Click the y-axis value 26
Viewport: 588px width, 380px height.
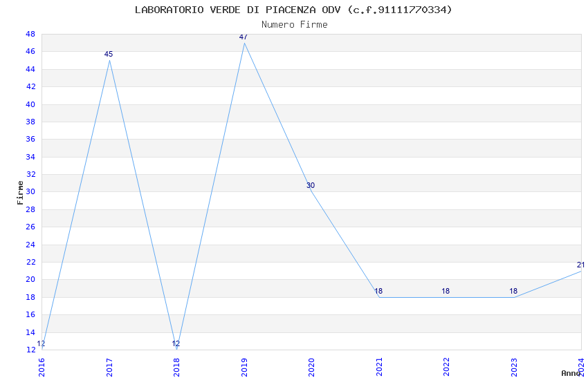(x=30, y=227)
